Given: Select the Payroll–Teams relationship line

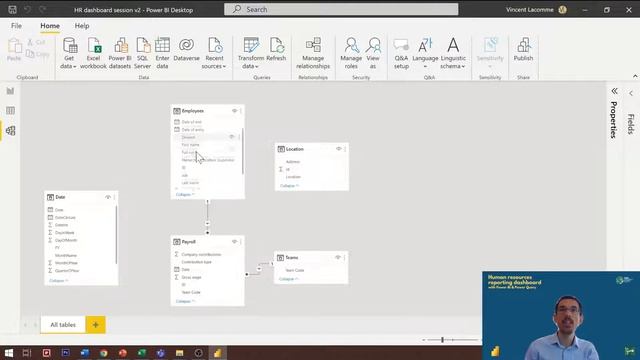Looking at the screenshot, I should [259, 269].
